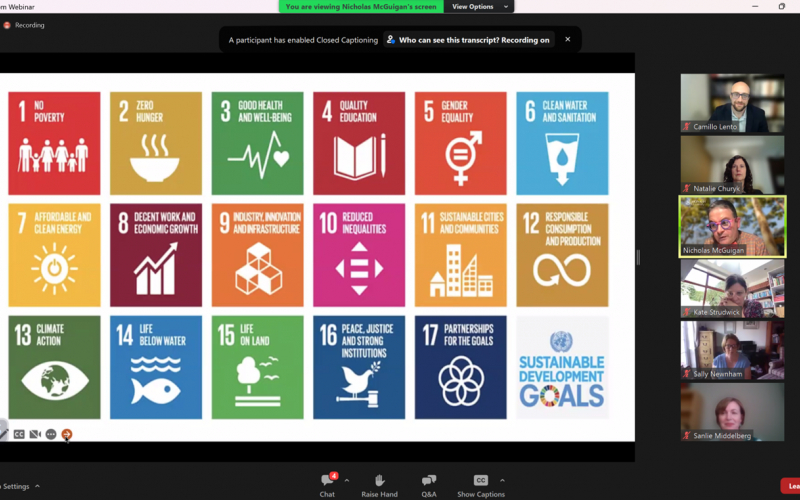Select the pen annotation tool on slide
This screenshot has height=500, width=800.
[3, 434]
